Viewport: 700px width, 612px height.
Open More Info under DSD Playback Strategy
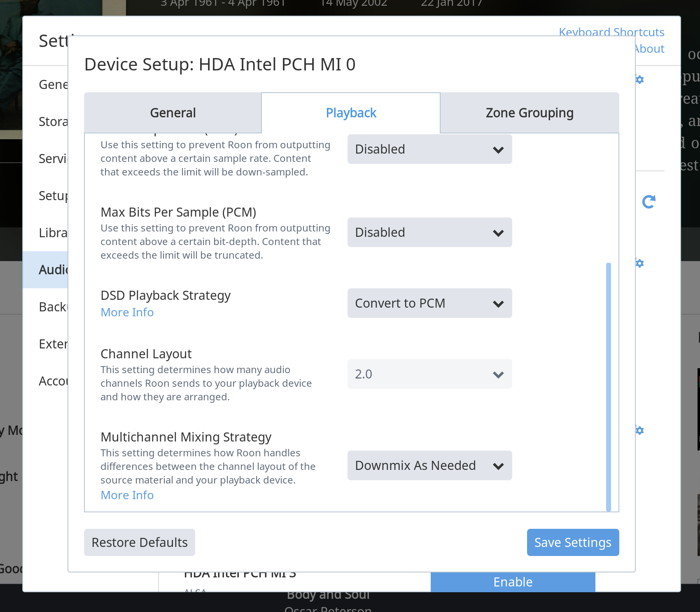[x=127, y=312]
